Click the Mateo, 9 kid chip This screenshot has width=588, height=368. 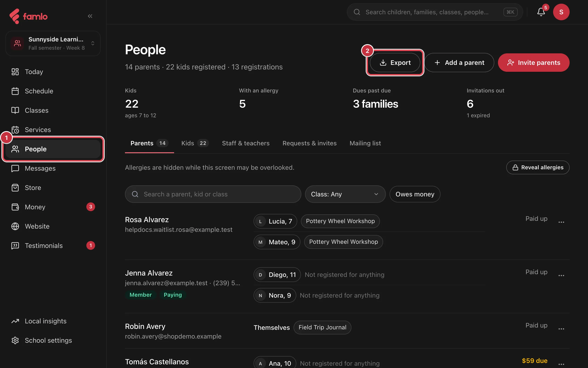pyautogui.click(x=277, y=242)
